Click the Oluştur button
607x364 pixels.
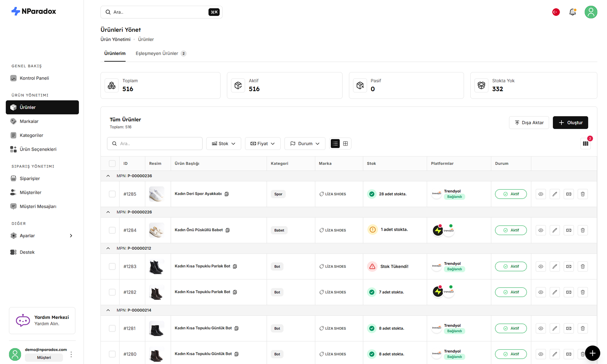pos(570,123)
